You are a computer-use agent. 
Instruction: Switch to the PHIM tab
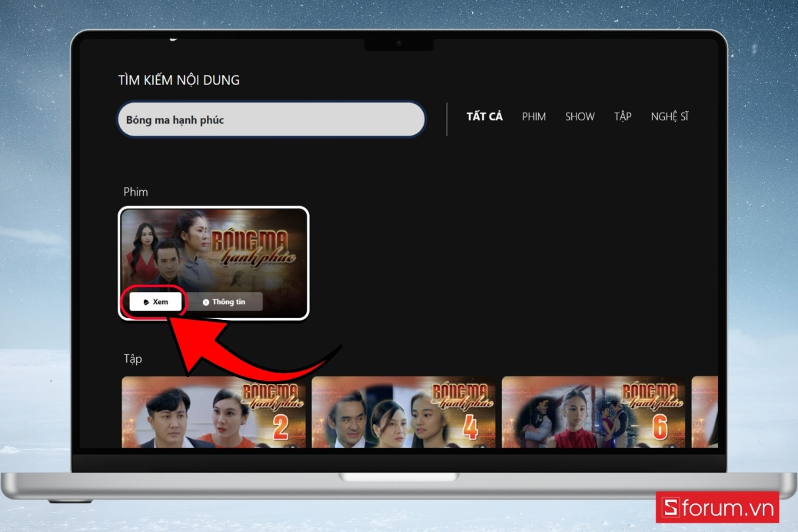click(533, 116)
